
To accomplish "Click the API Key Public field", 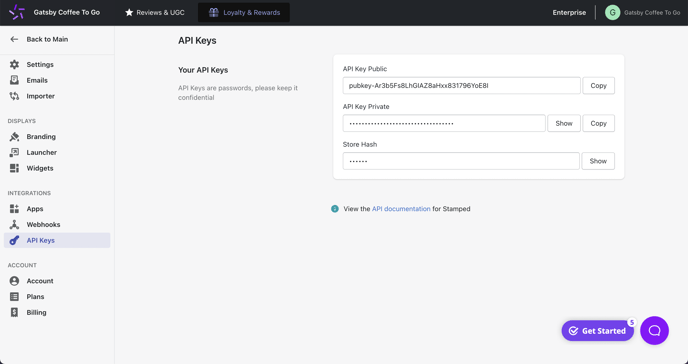I will (x=462, y=86).
